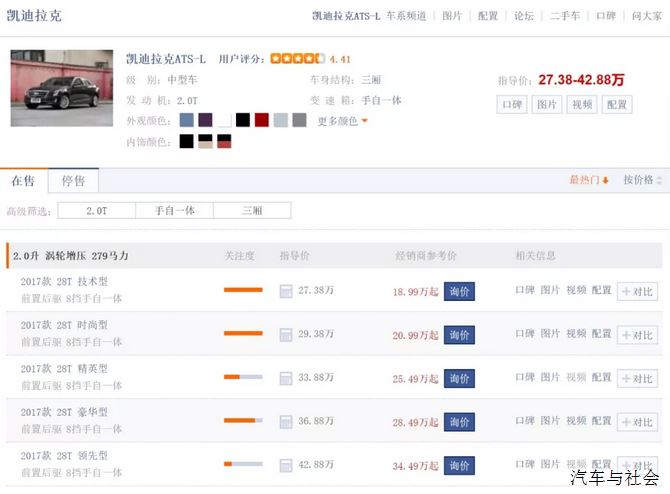Open 2017款 28T 技术型 model link
Screen dimensions: 670x494
(x=64, y=282)
